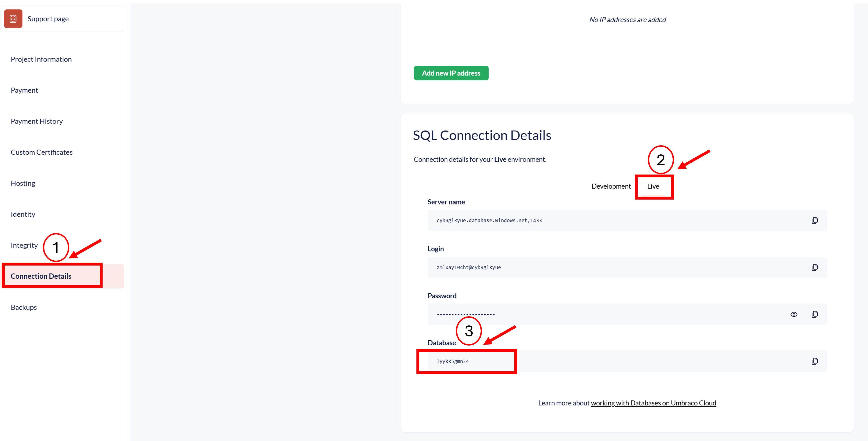The width and height of the screenshot is (868, 441).
Task: Copy the Server name value
Action: pyautogui.click(x=814, y=220)
